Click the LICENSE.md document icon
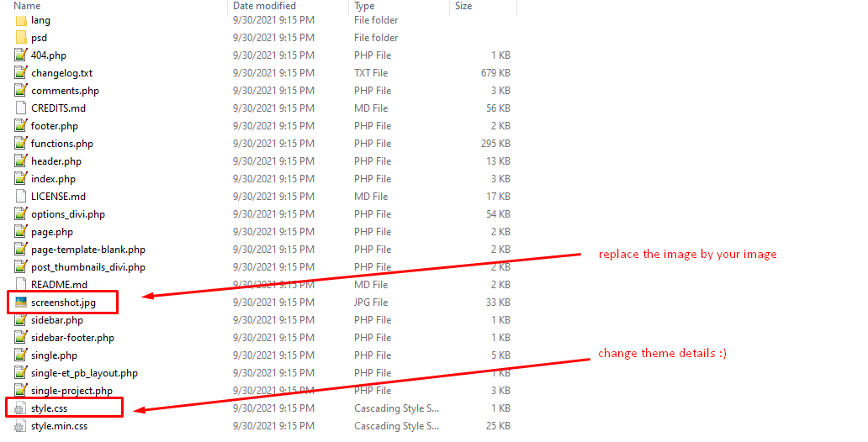Image resolution: width=868 pixels, height=442 pixels. tap(21, 197)
